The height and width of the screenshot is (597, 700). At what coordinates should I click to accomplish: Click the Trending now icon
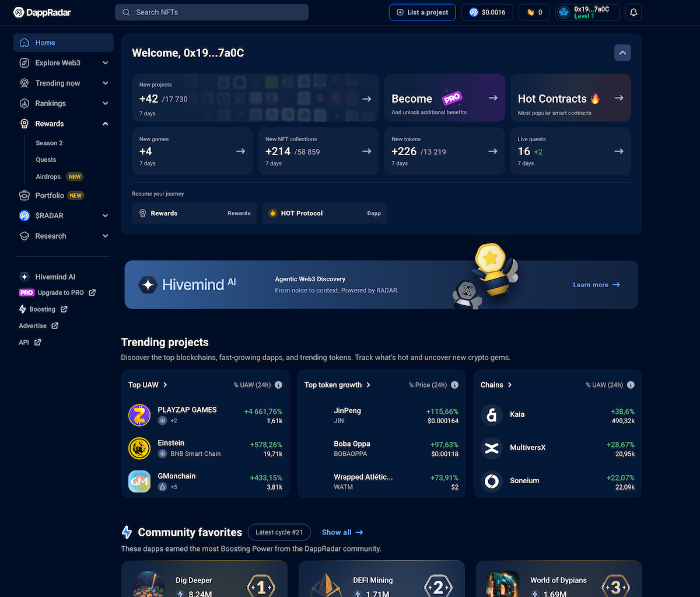[x=24, y=83]
